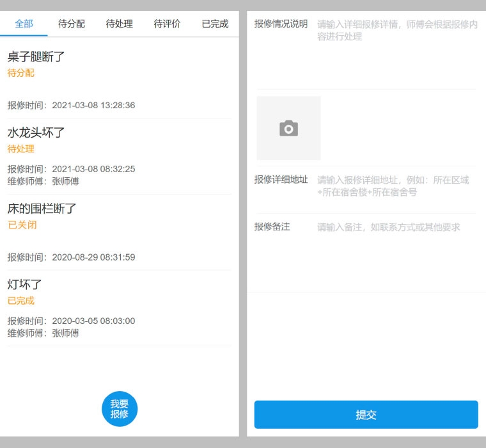Screen dimensions: 486x448
Task: Show the 已完成 tab
Action: point(215,24)
